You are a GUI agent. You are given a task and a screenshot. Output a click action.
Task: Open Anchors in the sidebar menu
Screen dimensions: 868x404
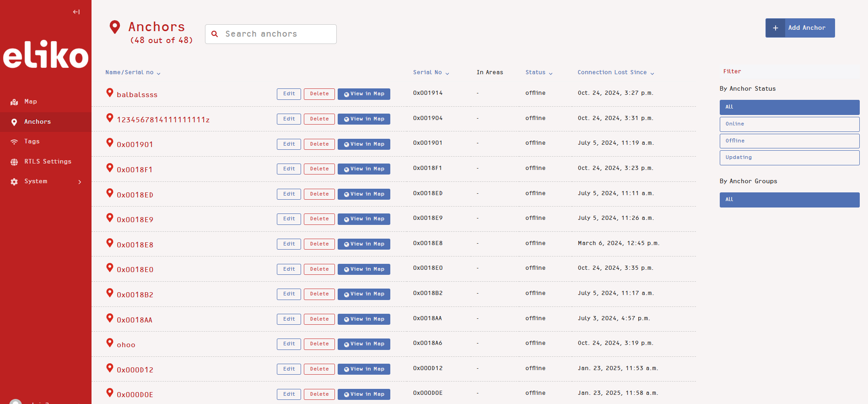[46, 122]
